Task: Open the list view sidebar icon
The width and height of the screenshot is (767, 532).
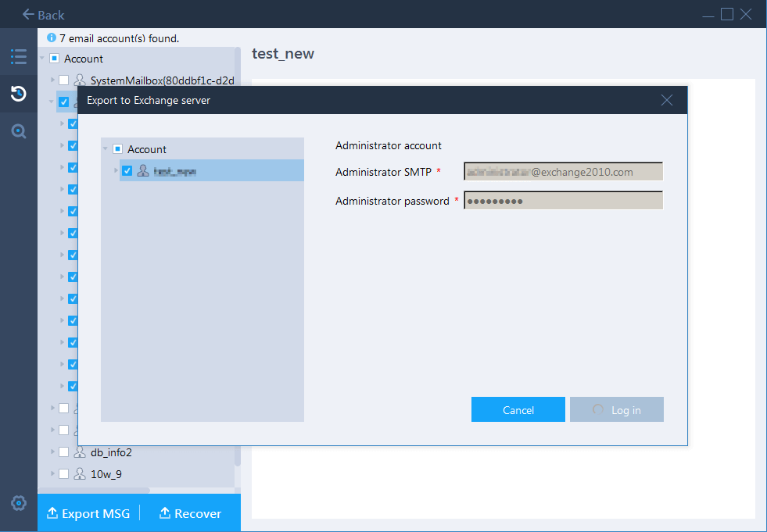Action: pos(18,56)
